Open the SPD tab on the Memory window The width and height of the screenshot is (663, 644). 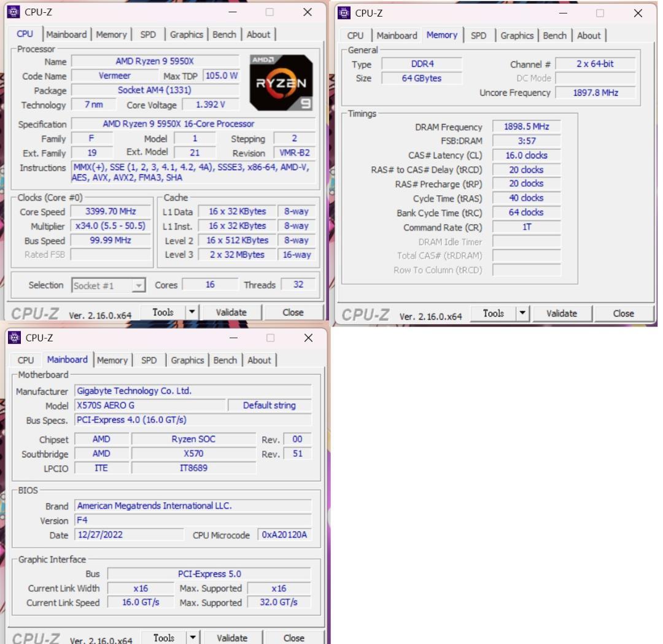point(479,36)
